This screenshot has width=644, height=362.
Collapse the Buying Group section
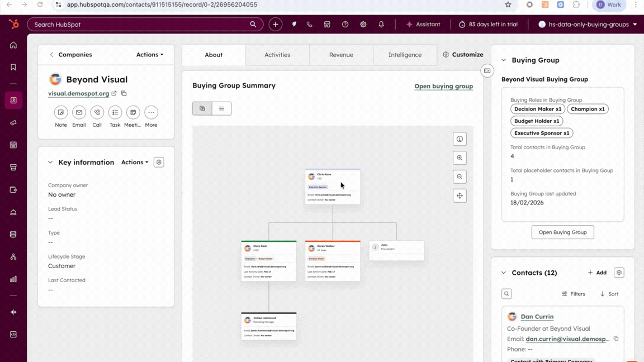504,60
